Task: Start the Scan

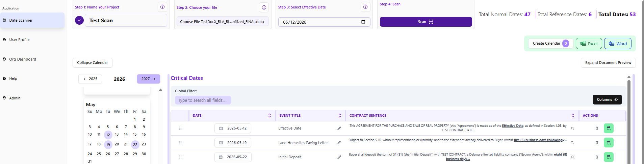Action: pyautogui.click(x=426, y=22)
